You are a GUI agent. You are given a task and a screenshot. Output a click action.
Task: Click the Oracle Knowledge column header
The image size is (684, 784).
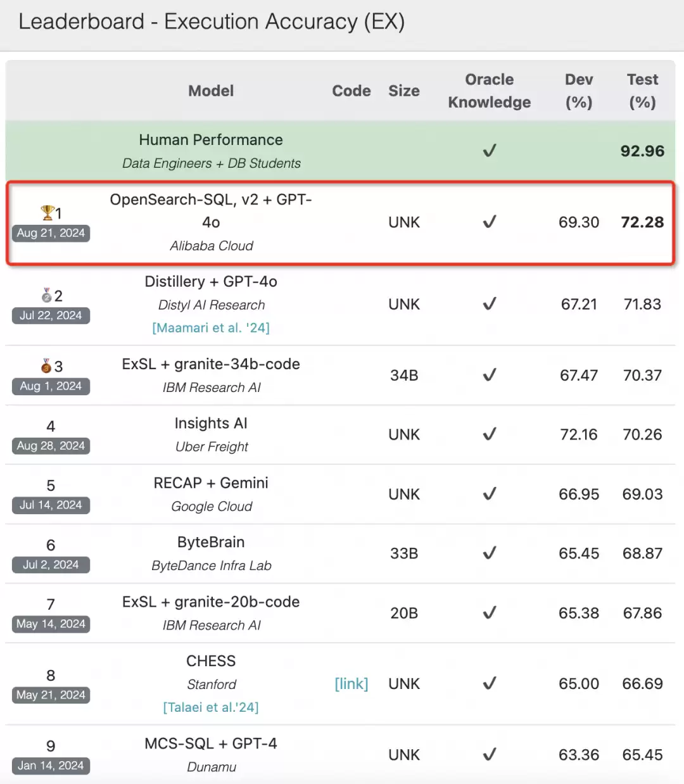pyautogui.click(x=490, y=91)
